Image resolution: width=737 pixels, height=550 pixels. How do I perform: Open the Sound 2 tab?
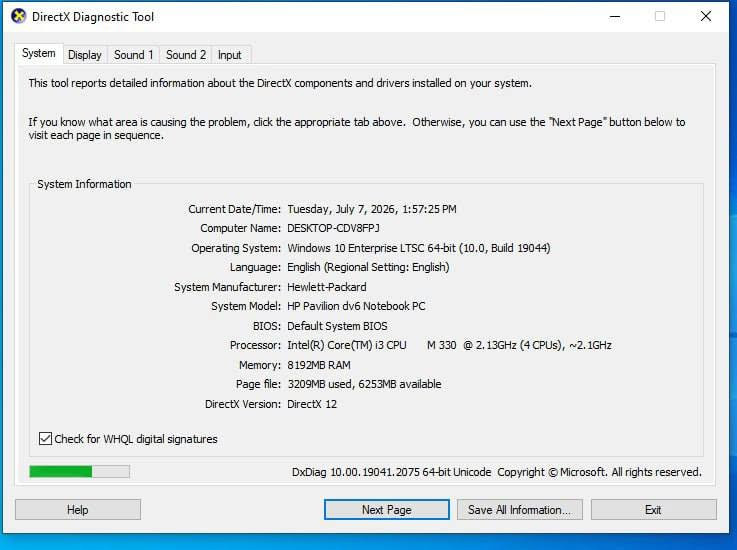pyautogui.click(x=186, y=55)
